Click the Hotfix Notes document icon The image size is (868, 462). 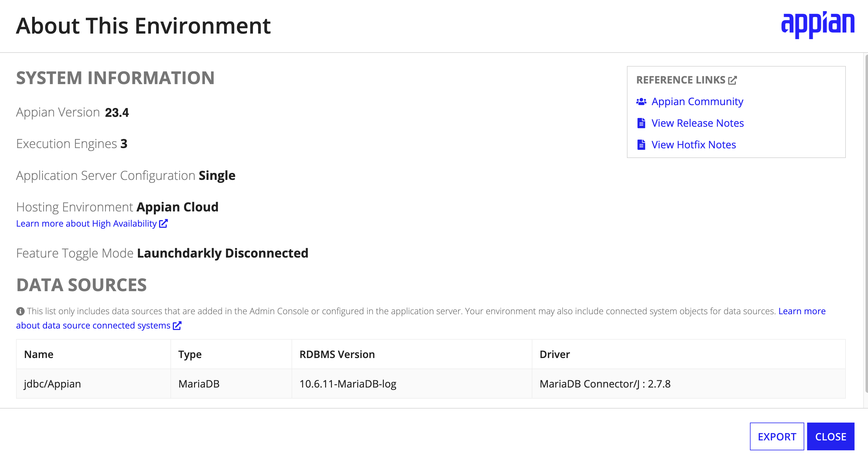tap(641, 145)
